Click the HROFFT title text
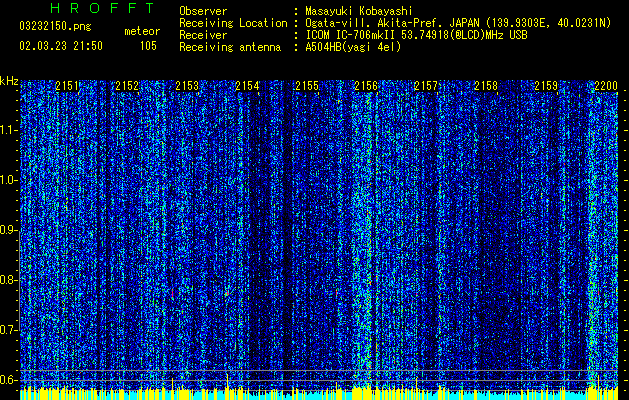This screenshot has height=400, width=629. tap(103, 8)
